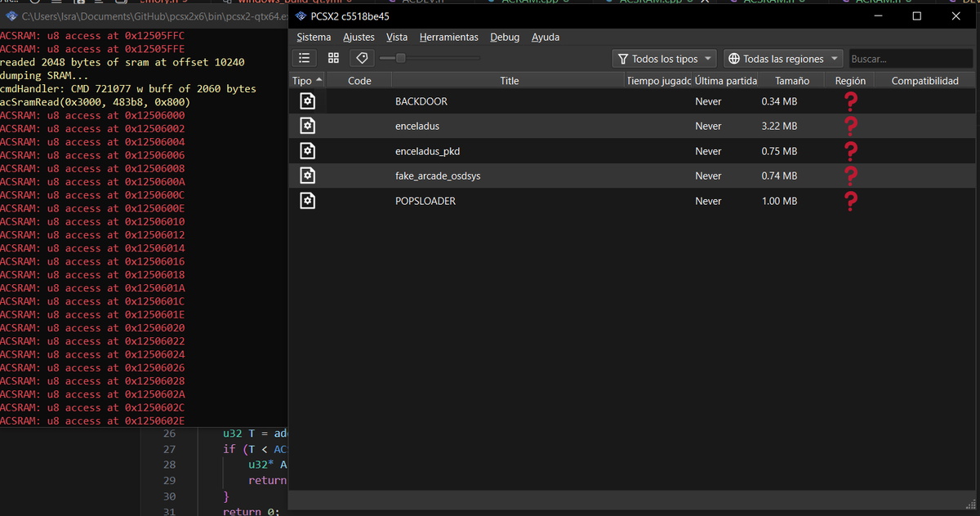Click code editor line number 28

169,465
